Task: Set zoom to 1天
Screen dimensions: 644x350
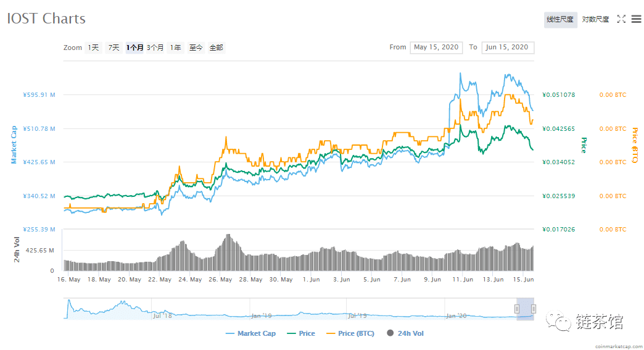Action: (x=93, y=48)
